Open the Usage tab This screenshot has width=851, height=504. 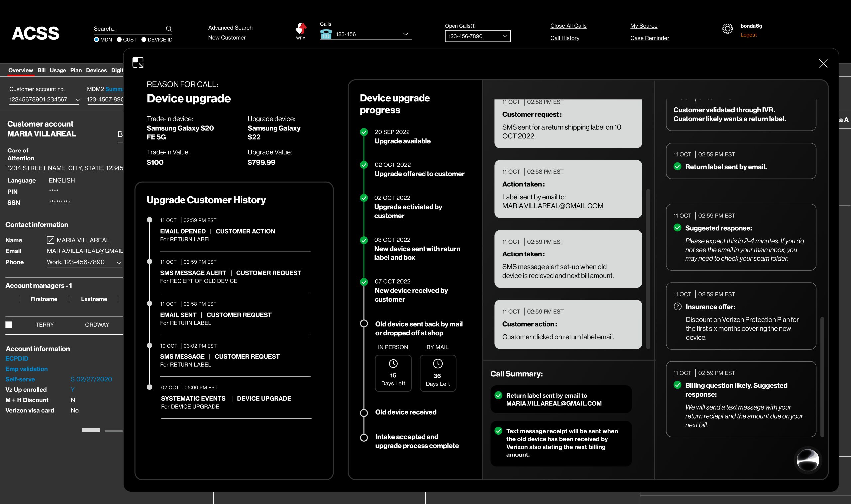(58, 70)
